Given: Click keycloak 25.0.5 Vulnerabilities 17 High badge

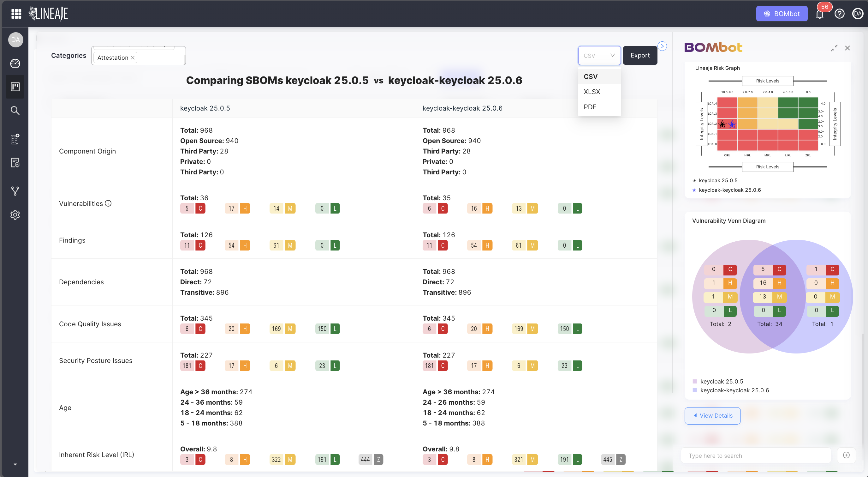Looking at the screenshot, I should tap(238, 208).
